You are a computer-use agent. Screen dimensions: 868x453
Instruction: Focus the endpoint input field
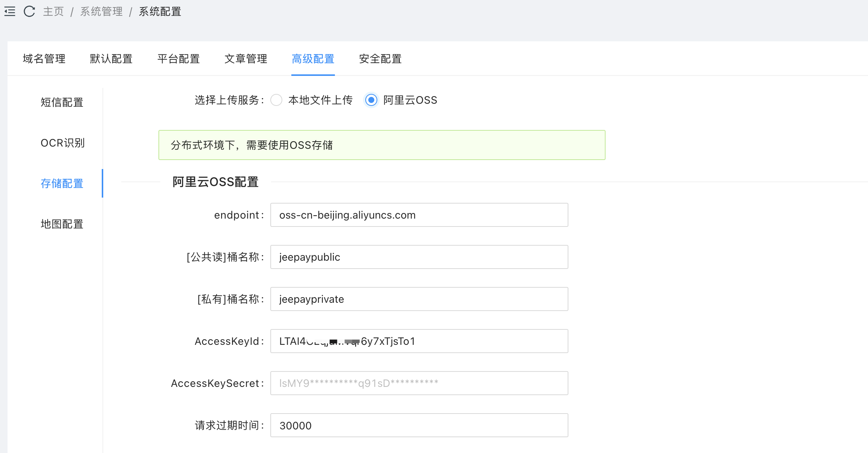(x=419, y=215)
